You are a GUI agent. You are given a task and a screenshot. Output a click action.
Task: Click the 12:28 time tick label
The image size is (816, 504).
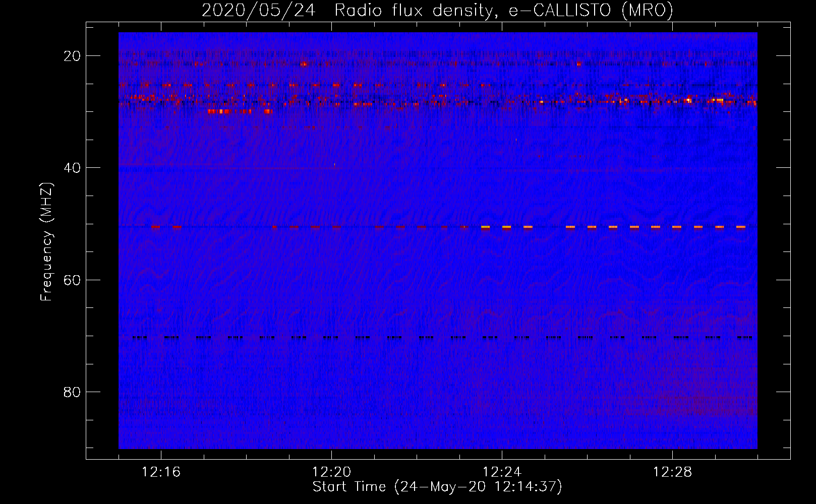point(673,472)
